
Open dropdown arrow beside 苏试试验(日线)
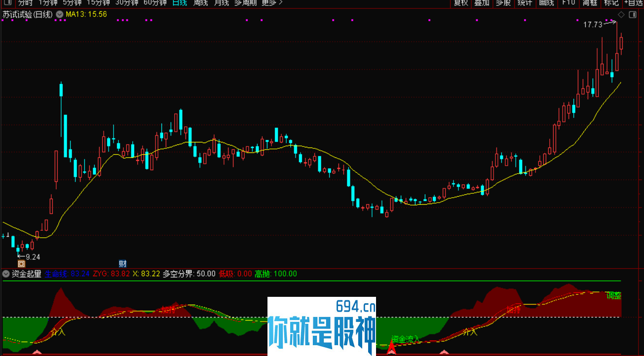pyautogui.click(x=59, y=14)
